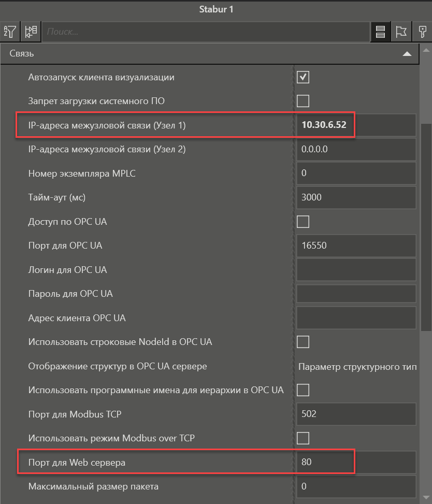This screenshot has width=432, height=504.
Task: Click the Связь section header
Action: 210,54
